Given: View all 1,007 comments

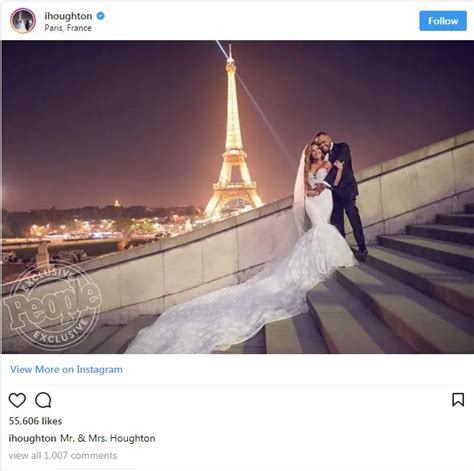Looking at the screenshot, I should pos(63,456).
